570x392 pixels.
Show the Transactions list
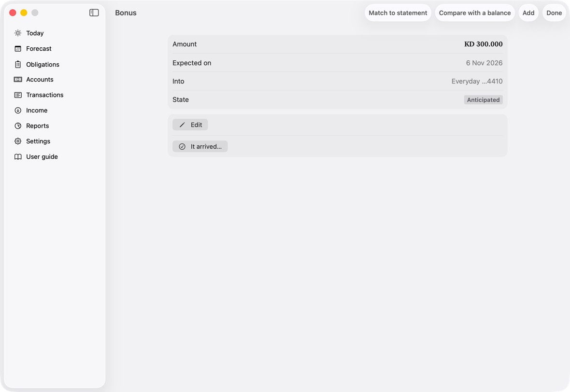[x=45, y=95]
